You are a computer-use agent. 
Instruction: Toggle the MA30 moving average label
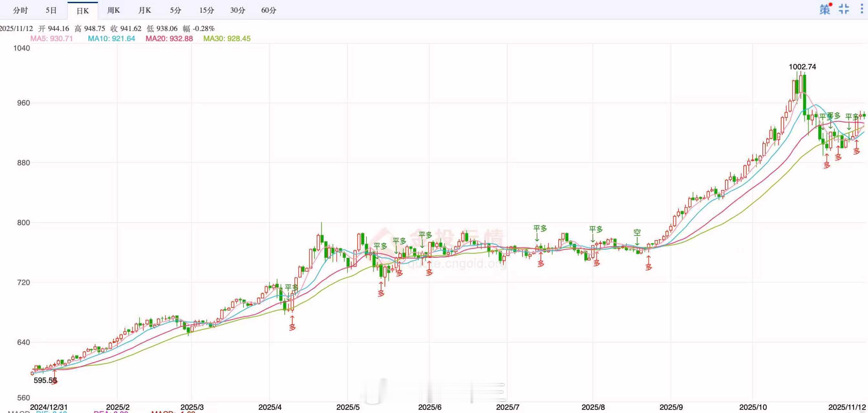click(x=227, y=39)
